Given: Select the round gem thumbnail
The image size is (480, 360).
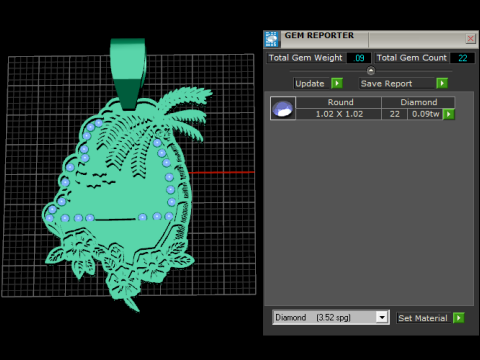Looking at the screenshot, I should pyautogui.click(x=283, y=108).
